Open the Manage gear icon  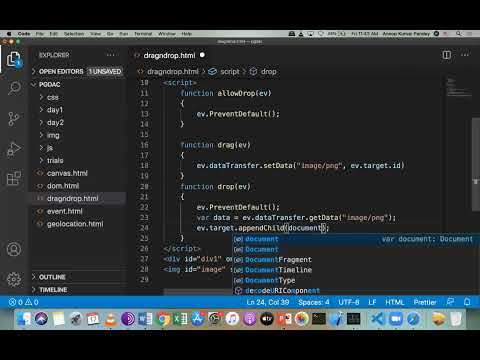coord(14,279)
